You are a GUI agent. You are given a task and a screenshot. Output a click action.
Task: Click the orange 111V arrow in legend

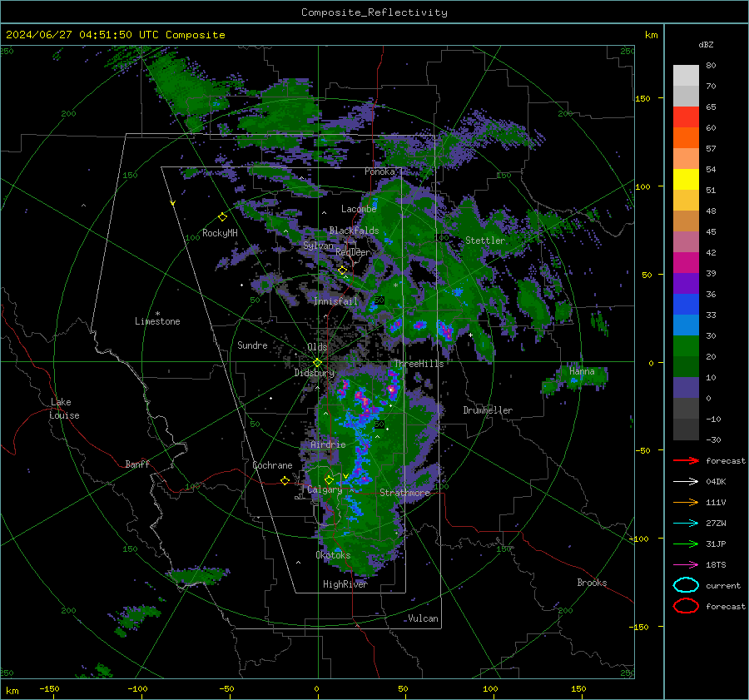tap(686, 502)
